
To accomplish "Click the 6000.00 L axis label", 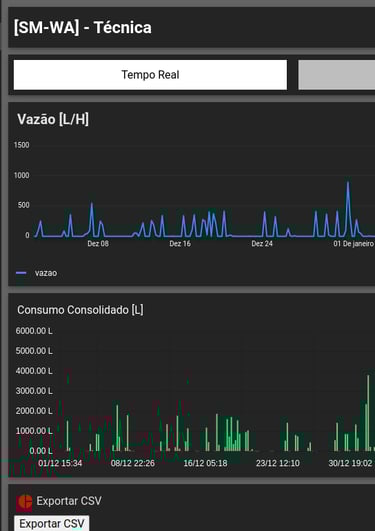I will [x=34, y=331].
